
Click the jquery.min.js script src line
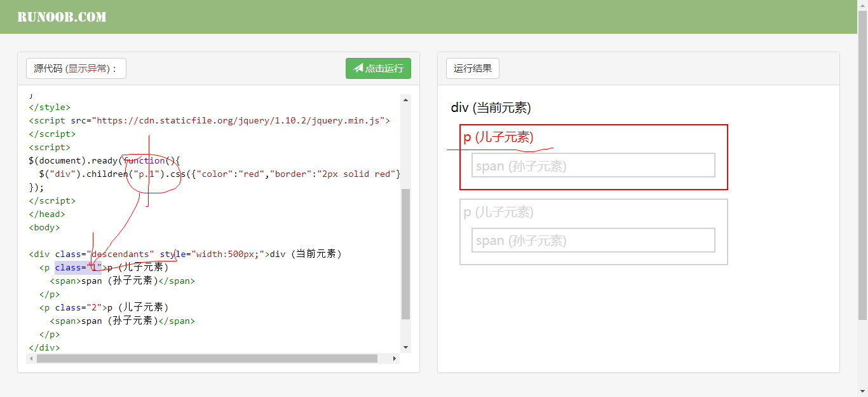coord(209,120)
